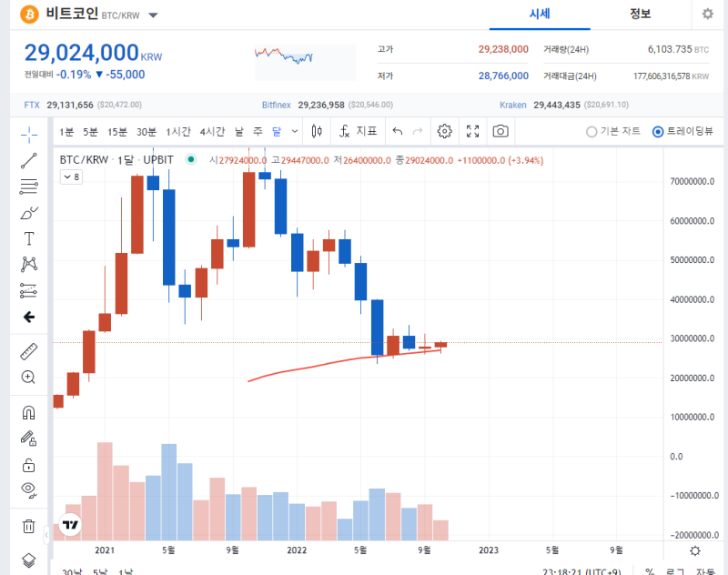
Task: Click the Bitcoin logo icon
Action: coord(29,15)
